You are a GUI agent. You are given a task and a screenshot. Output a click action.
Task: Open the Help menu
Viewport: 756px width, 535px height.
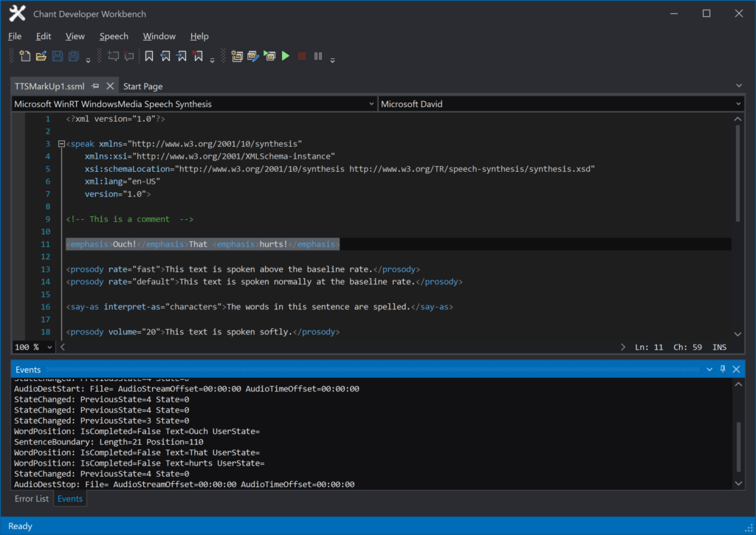(x=199, y=36)
